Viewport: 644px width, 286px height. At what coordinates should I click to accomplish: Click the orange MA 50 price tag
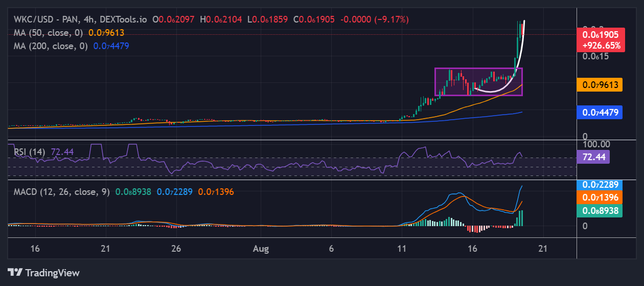pos(600,85)
